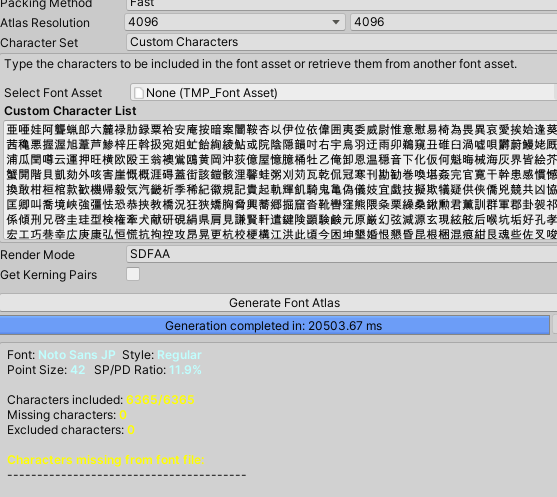Click the Excluded characters 0 value
Viewport: 557px width, 497px height.
click(131, 430)
